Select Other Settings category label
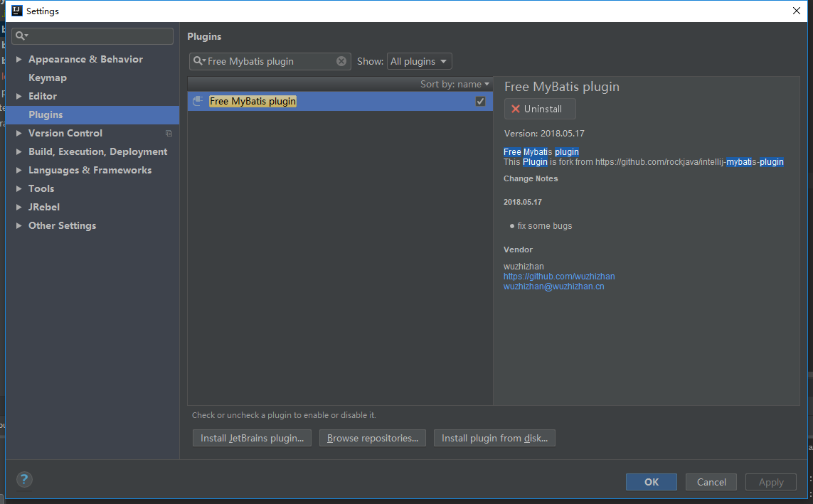Screen dimensions: 813x504 [x=62, y=225]
